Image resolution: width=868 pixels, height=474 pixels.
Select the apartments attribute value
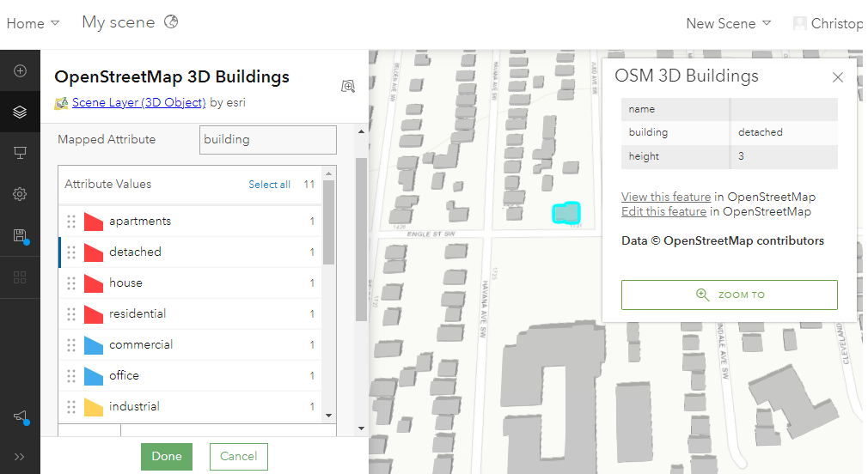(190, 222)
